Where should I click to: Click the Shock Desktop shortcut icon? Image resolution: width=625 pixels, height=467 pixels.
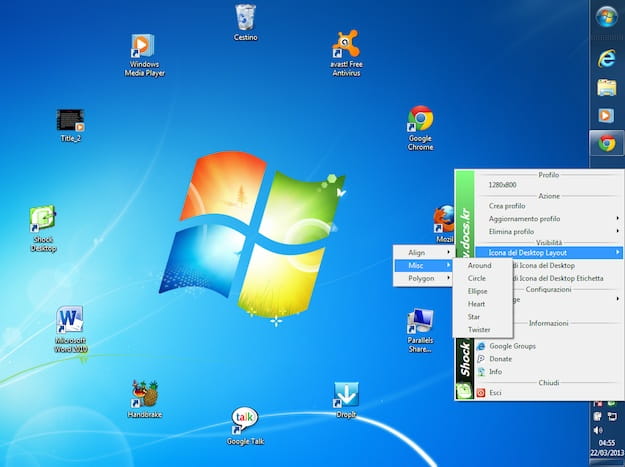tap(43, 221)
